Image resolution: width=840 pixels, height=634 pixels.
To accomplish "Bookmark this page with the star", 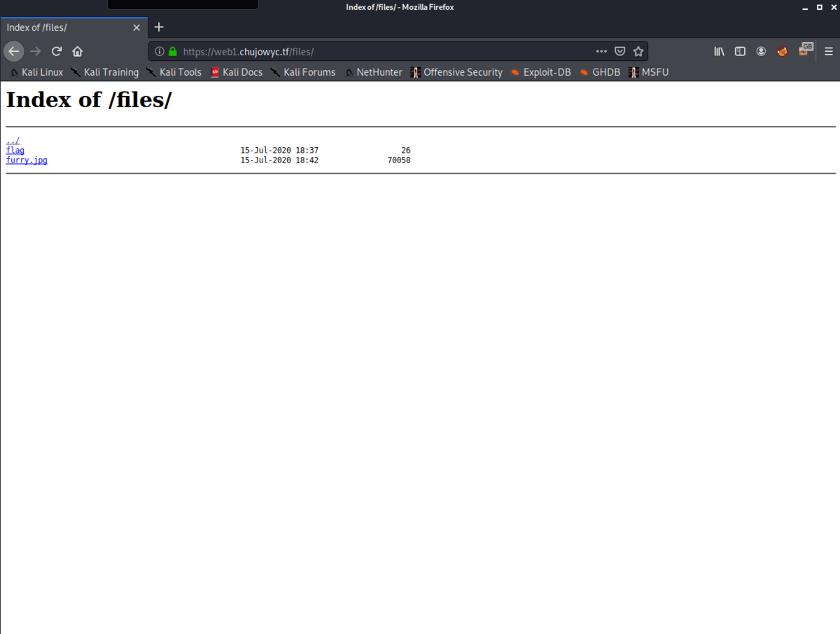I will (638, 50).
